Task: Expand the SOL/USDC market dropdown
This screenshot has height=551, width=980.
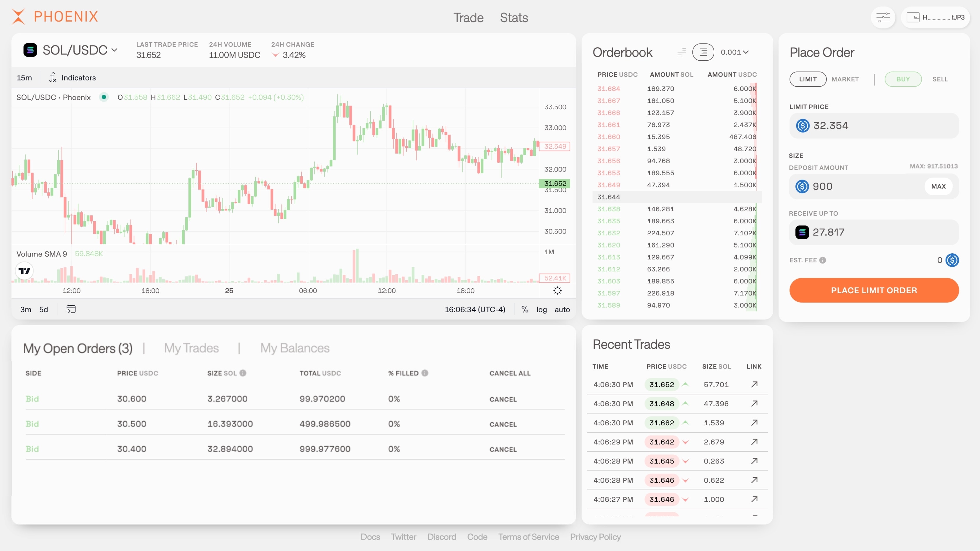Action: (x=114, y=50)
